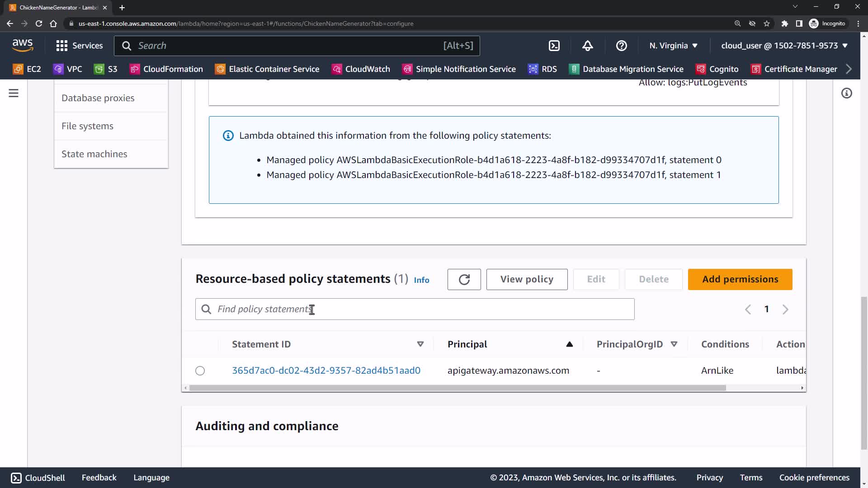Select the policy statement radio button
Screen dimensions: 868x488
point(200,371)
